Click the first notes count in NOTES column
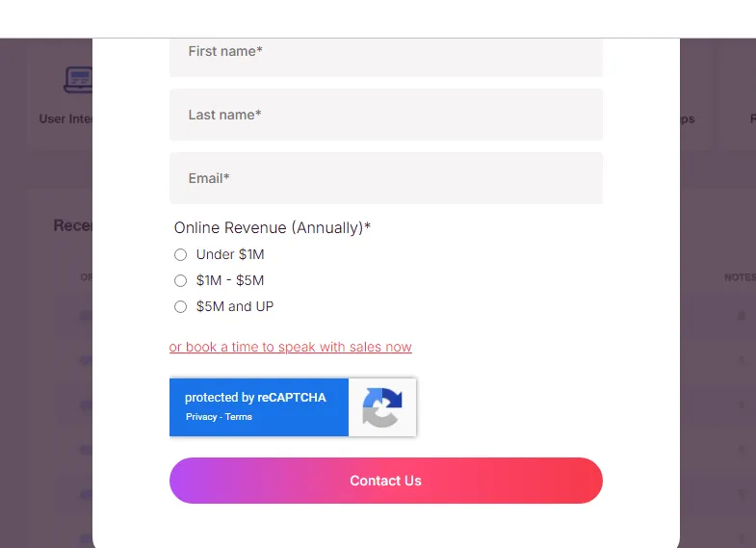This screenshot has width=756, height=548. (741, 316)
